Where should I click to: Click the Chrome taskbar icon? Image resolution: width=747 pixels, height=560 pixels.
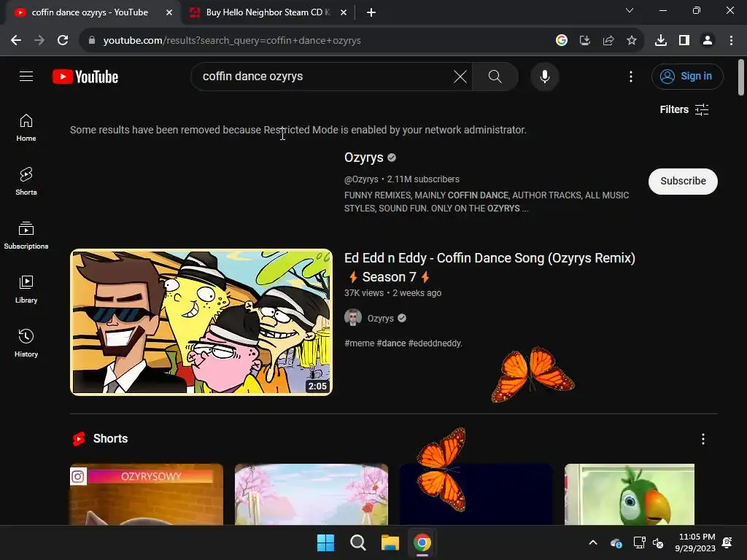(422, 542)
